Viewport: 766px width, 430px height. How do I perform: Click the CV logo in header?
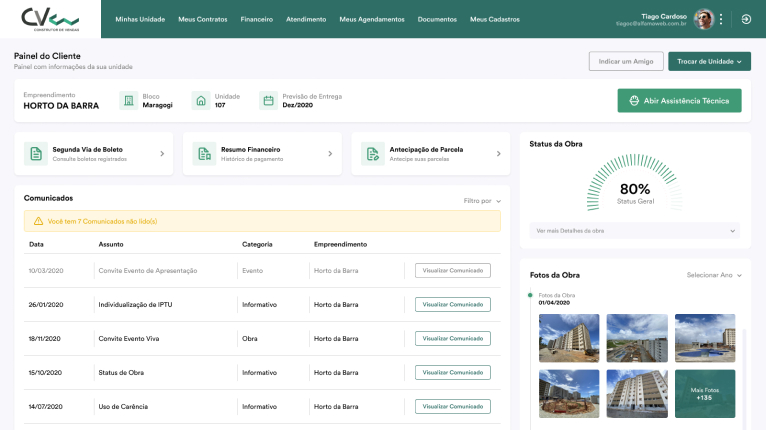49,19
